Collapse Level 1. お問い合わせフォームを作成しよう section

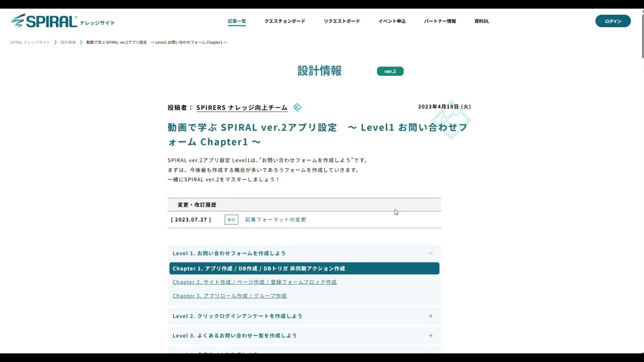tap(304, 253)
